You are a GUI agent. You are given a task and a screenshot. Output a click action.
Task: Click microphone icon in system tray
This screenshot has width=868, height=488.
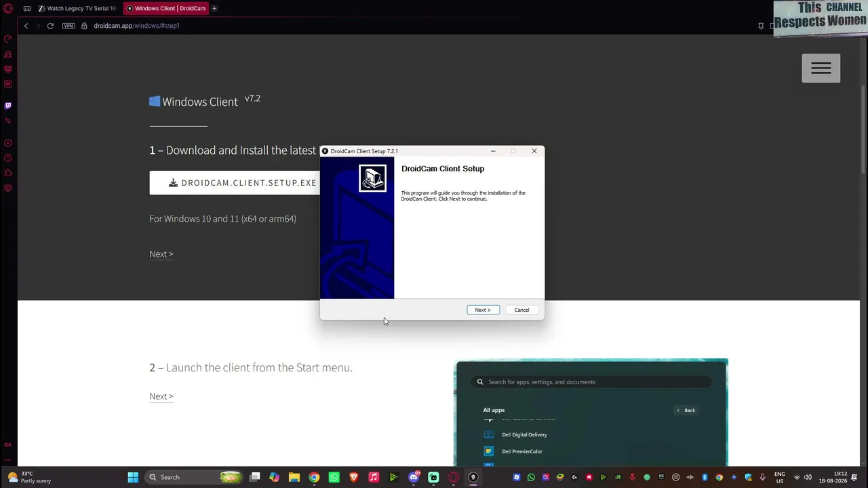[x=763, y=477]
